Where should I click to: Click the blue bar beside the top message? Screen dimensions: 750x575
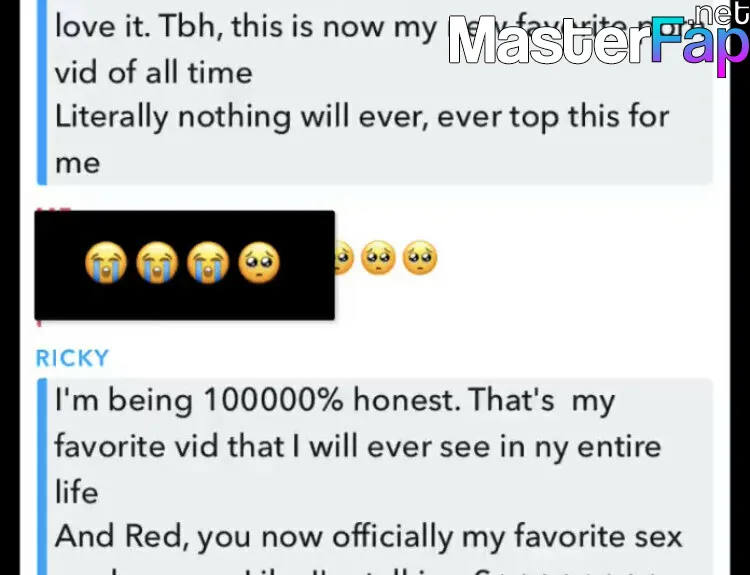click(42, 92)
